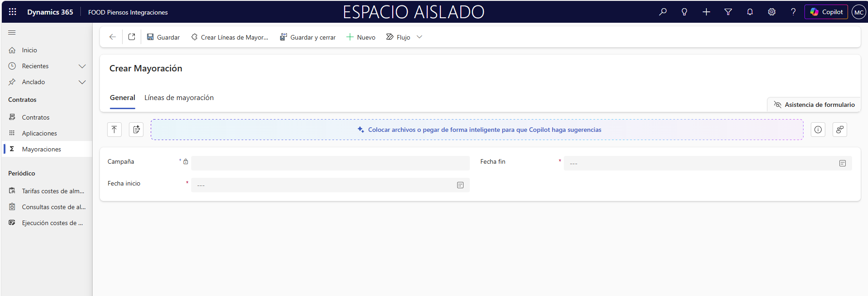This screenshot has width=868, height=296.
Task: Click the search magnifier icon
Action: click(663, 12)
